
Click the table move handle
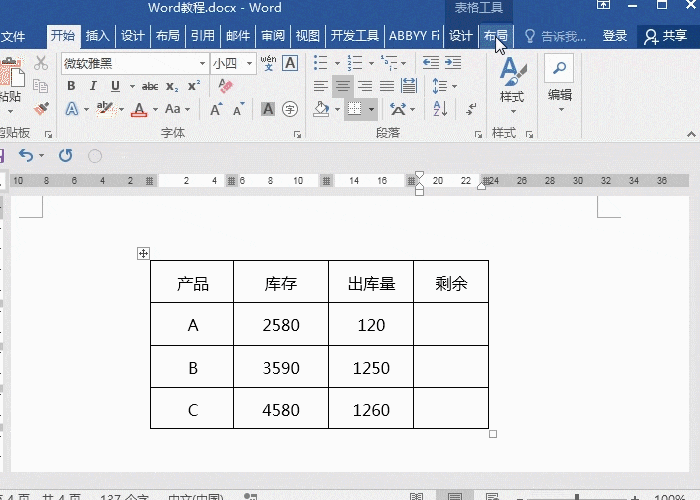pyautogui.click(x=143, y=254)
